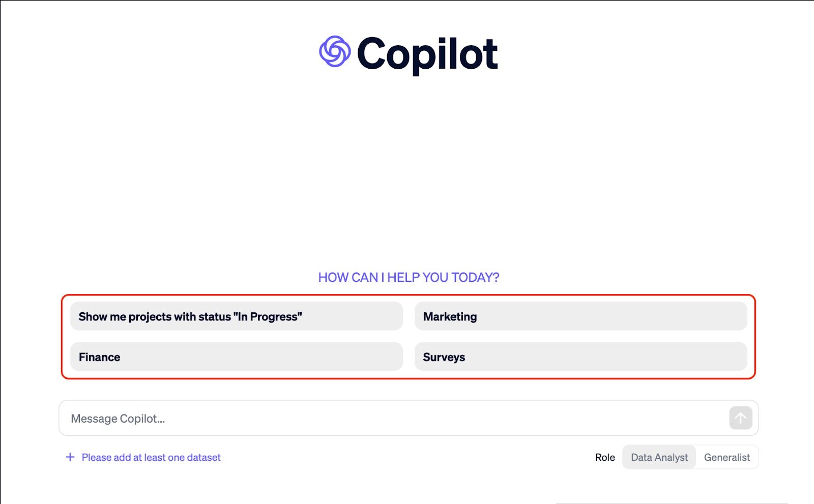Click the purple plus sign near the bottom left
Viewport: 814px width, 504px height.
click(x=70, y=457)
